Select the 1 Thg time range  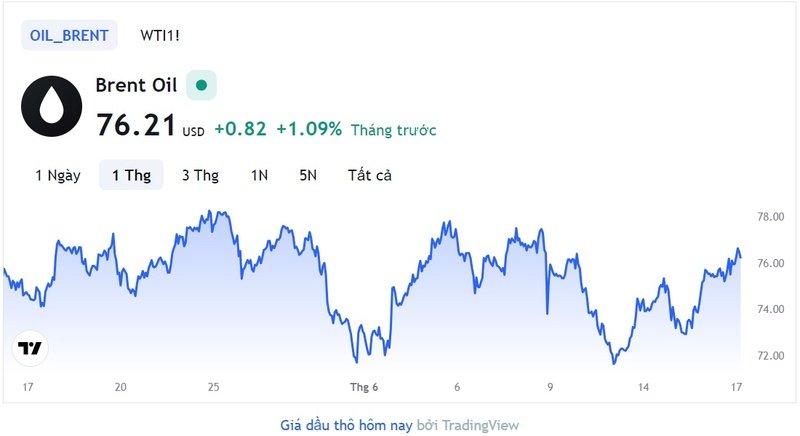pyautogui.click(x=131, y=175)
